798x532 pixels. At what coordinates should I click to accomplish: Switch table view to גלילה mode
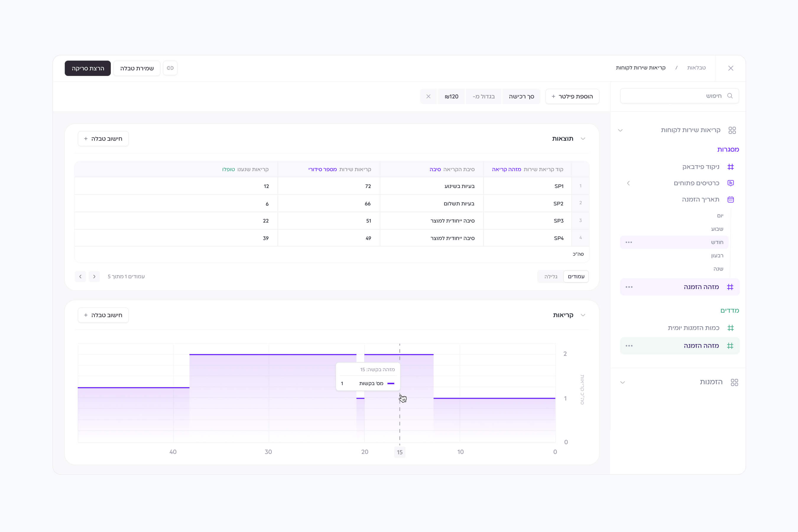point(550,277)
